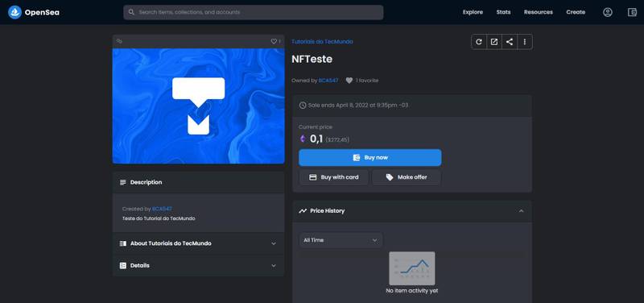
Task: Share this NFT item
Action: pyautogui.click(x=510, y=42)
